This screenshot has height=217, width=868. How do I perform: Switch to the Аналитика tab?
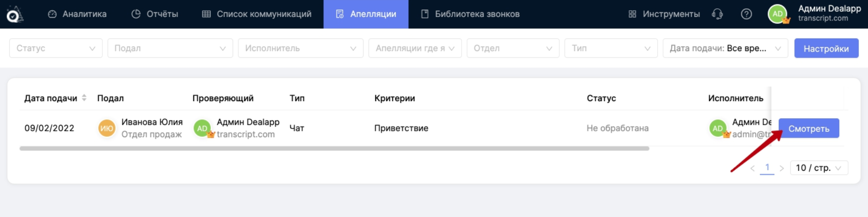[x=77, y=14]
